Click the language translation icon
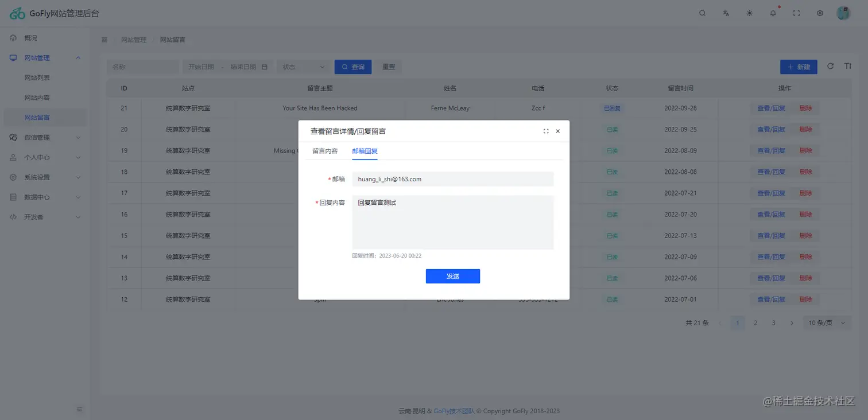Viewport: 868px width, 420px height. point(726,13)
